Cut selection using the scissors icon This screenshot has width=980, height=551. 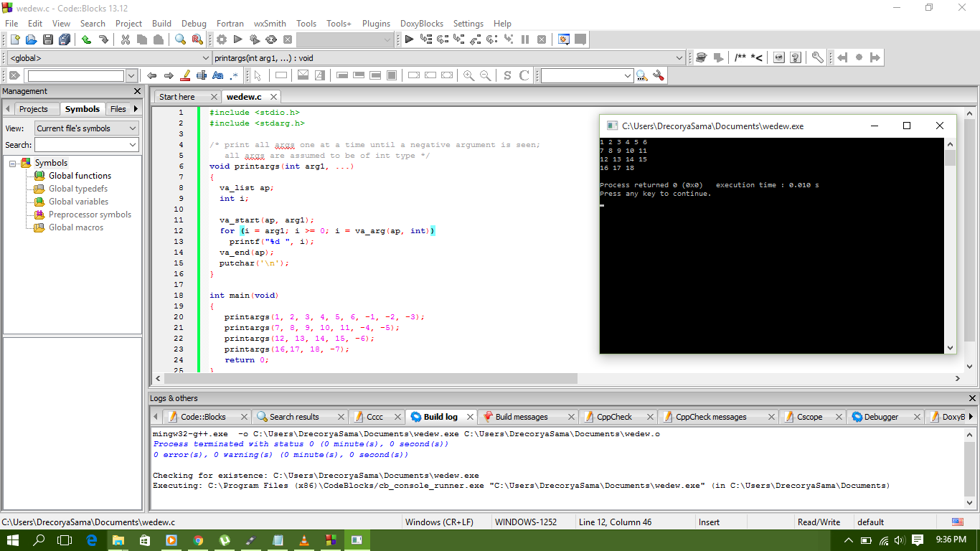(126, 39)
